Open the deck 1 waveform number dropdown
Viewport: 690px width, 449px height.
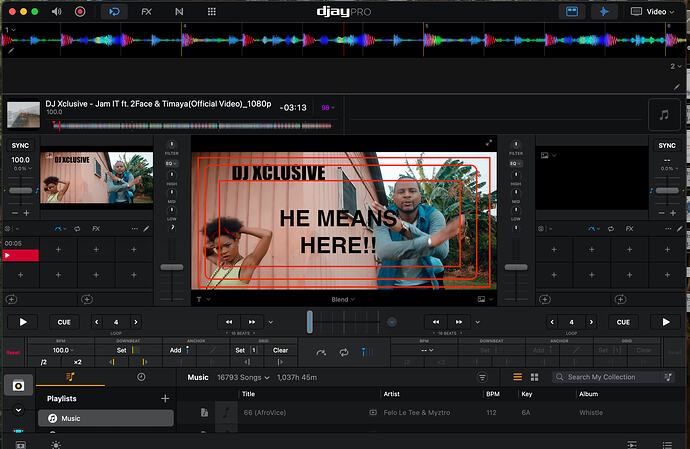coord(10,30)
